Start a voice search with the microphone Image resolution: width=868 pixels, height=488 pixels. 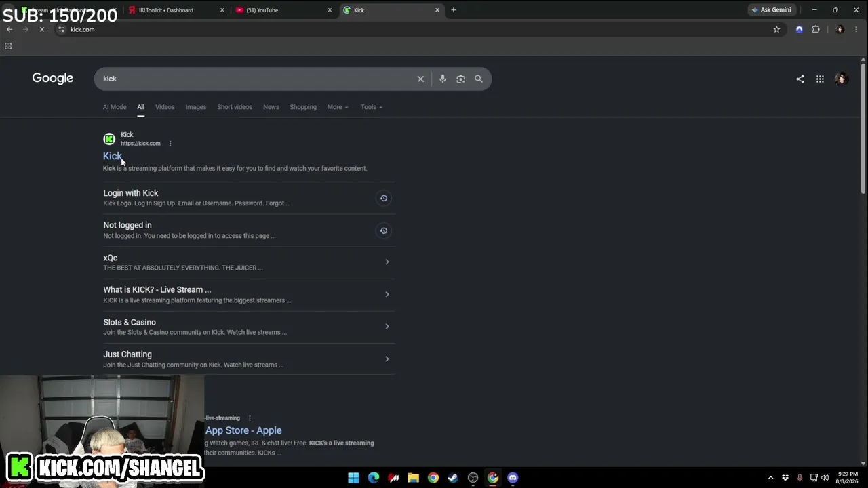coord(442,79)
